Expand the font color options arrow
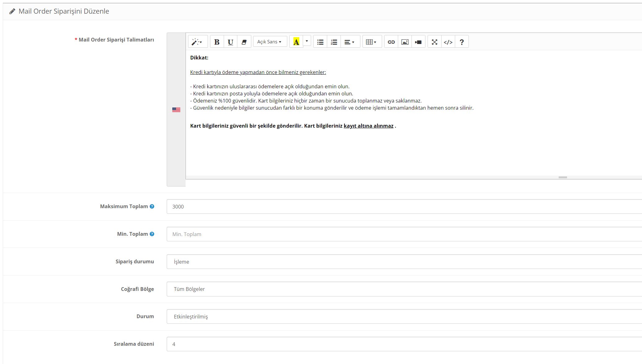 click(x=307, y=41)
